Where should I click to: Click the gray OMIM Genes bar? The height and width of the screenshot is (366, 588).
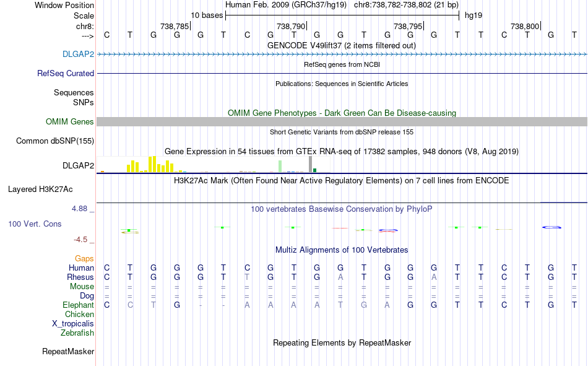click(342, 121)
